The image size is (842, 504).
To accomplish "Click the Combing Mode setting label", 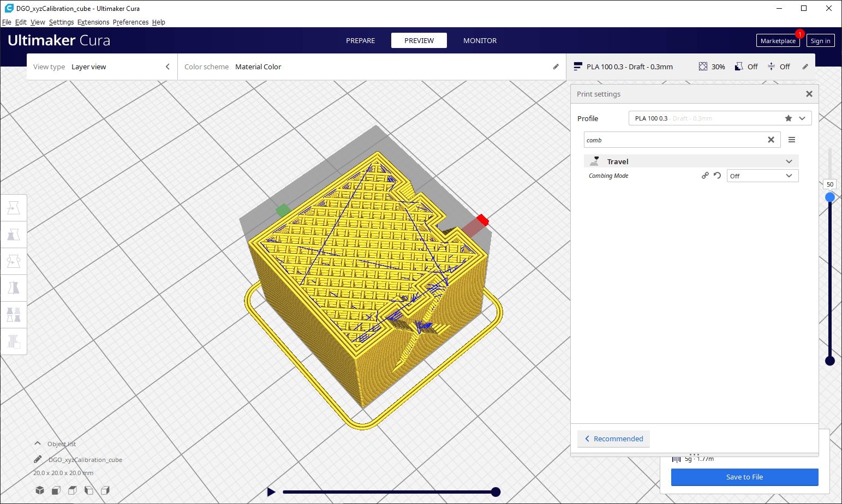I will [x=608, y=176].
